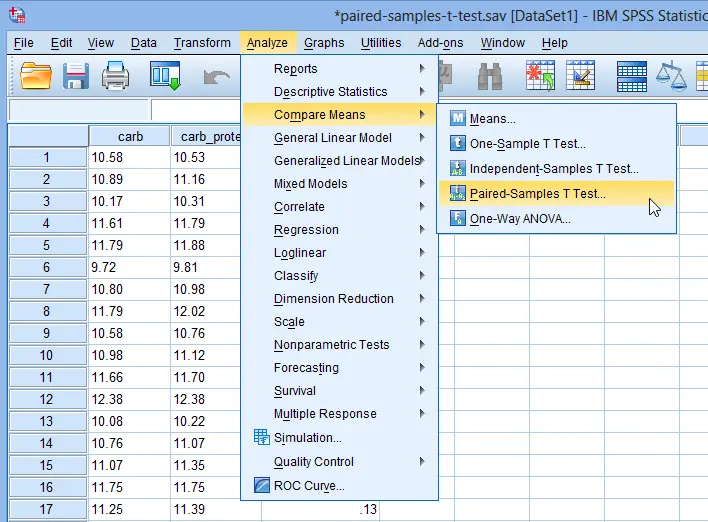
Task: Select the carb column header
Action: point(130,136)
